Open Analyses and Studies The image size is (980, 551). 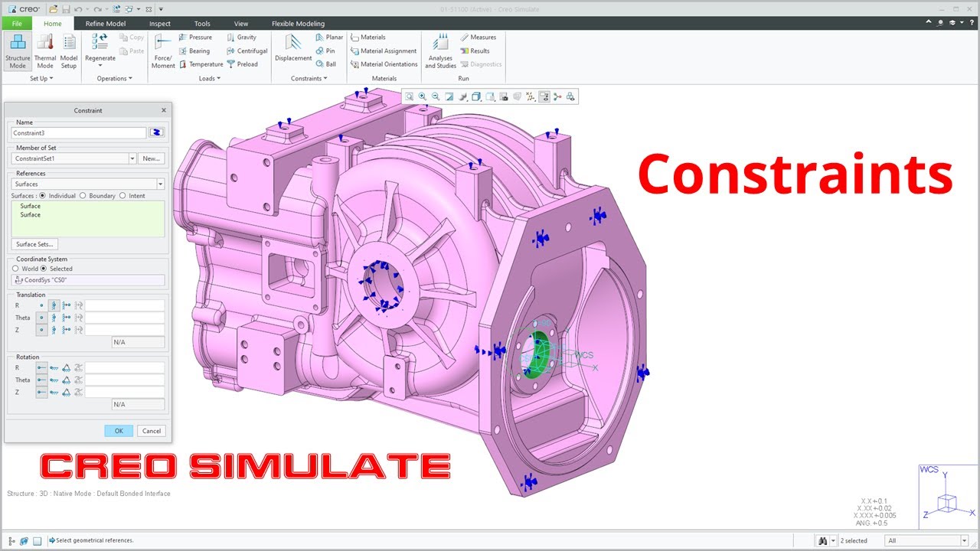(x=440, y=51)
